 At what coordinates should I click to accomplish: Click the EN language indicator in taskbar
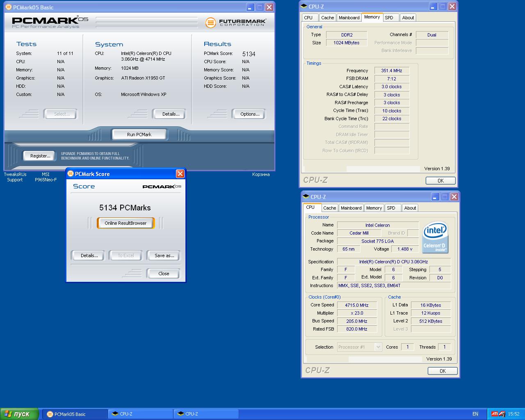point(475,414)
